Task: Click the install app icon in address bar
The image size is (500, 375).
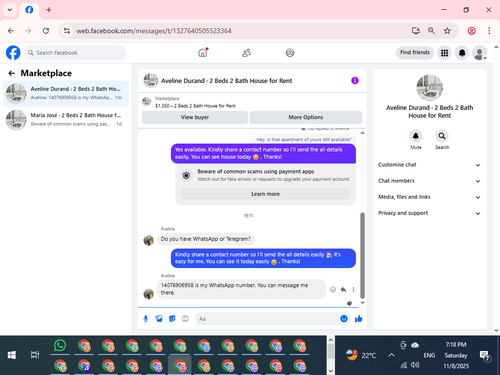Action: [416, 31]
